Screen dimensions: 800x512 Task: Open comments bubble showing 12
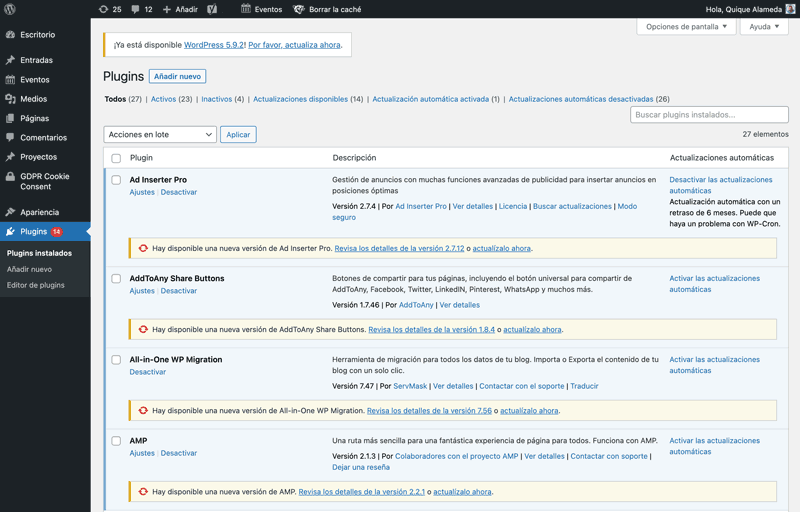pos(142,9)
